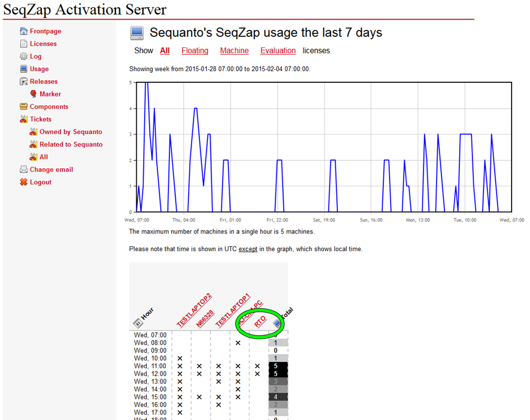
Task: Click the "Sun, 16:00" graph axis label
Action: [x=371, y=220]
